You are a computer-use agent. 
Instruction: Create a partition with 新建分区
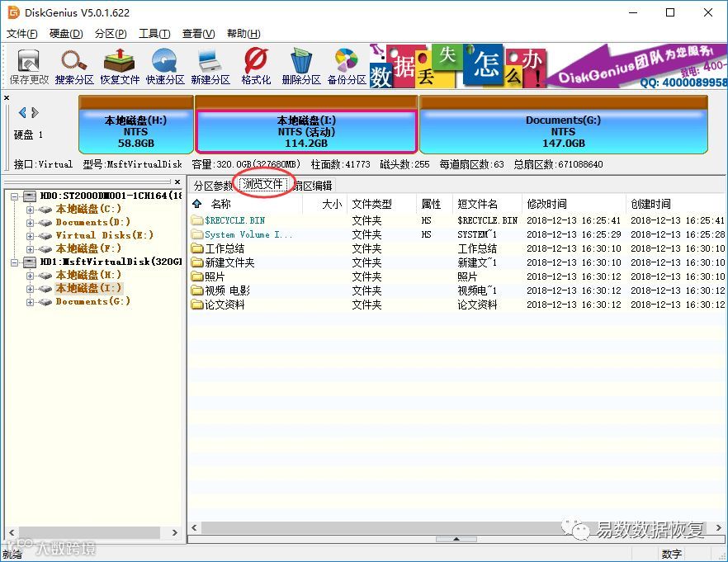210,68
